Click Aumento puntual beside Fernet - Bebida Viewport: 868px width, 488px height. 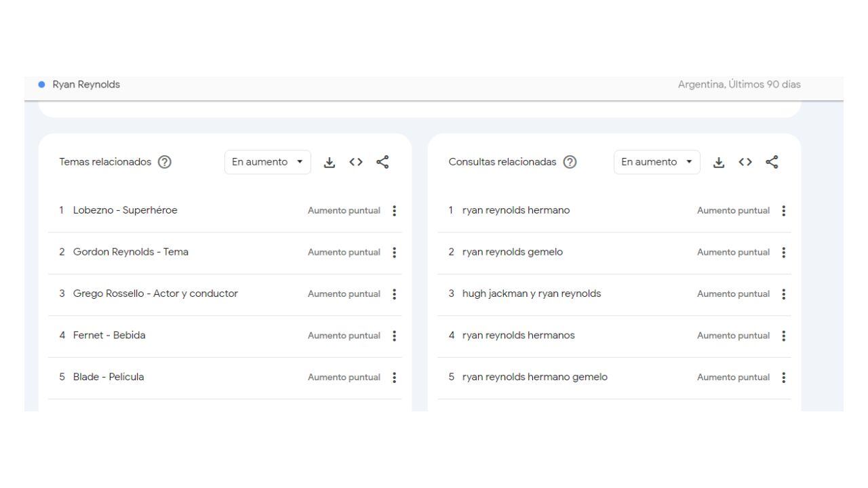point(344,335)
